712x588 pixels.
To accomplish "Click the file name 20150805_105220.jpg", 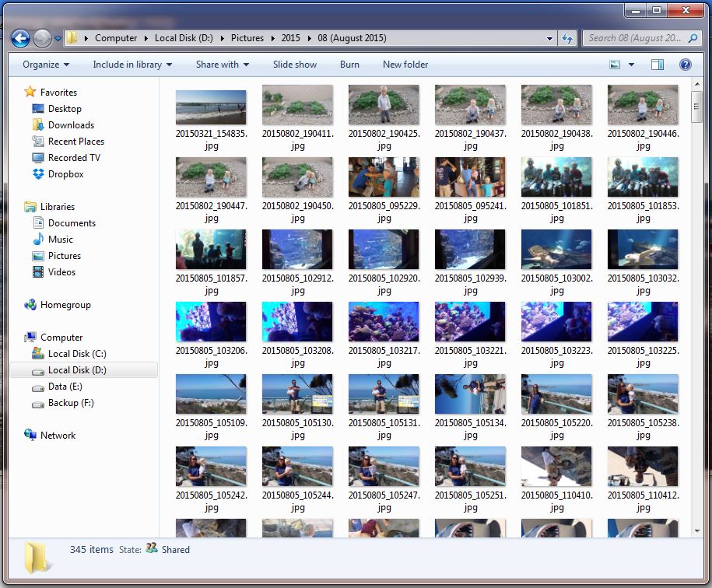I will [556, 429].
